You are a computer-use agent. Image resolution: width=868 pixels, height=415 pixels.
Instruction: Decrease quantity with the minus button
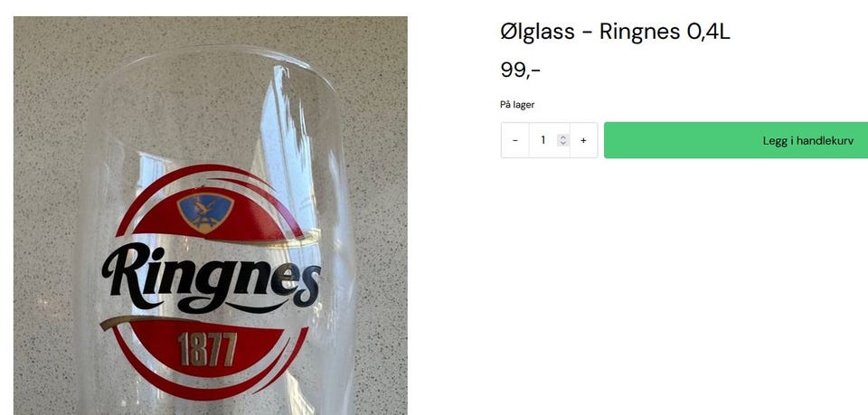click(515, 140)
